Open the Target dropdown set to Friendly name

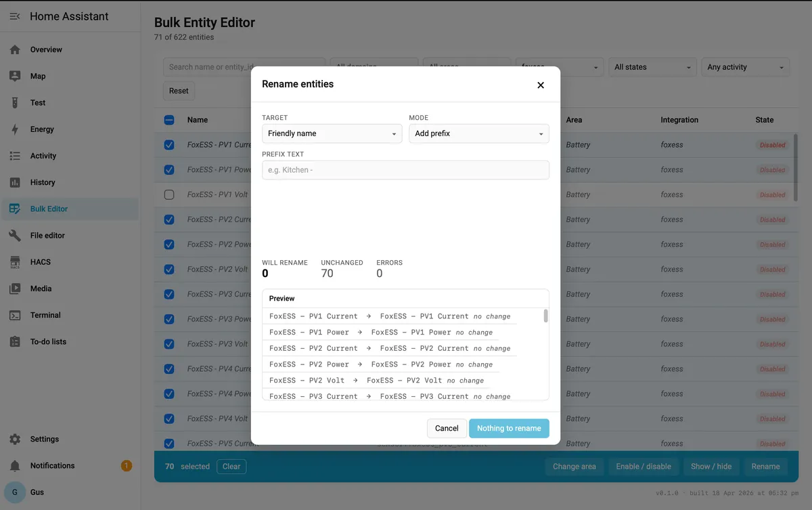pos(332,133)
